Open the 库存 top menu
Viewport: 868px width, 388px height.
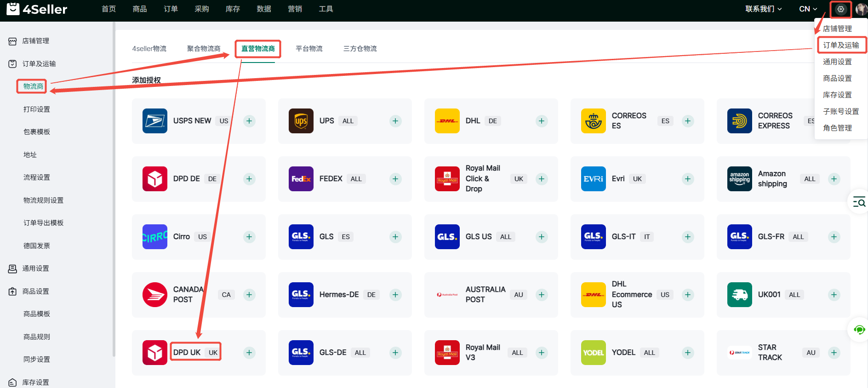click(233, 9)
